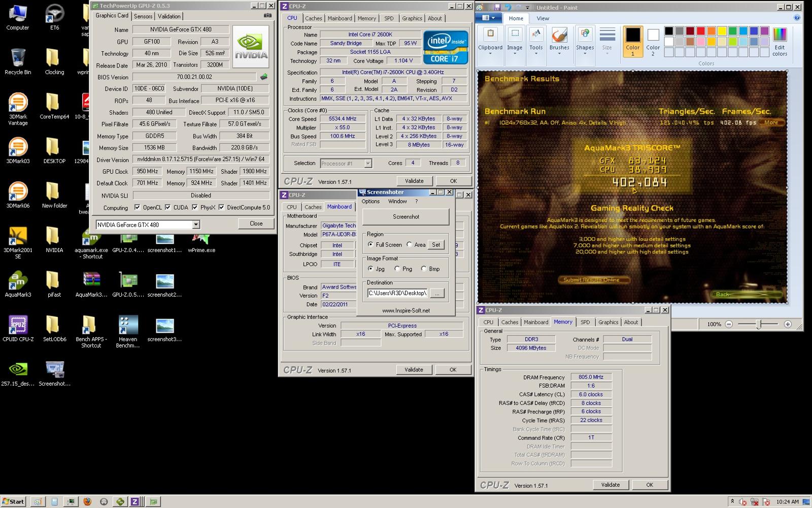Select the Area region option
Image resolution: width=812 pixels, height=508 pixels.
tap(410, 244)
